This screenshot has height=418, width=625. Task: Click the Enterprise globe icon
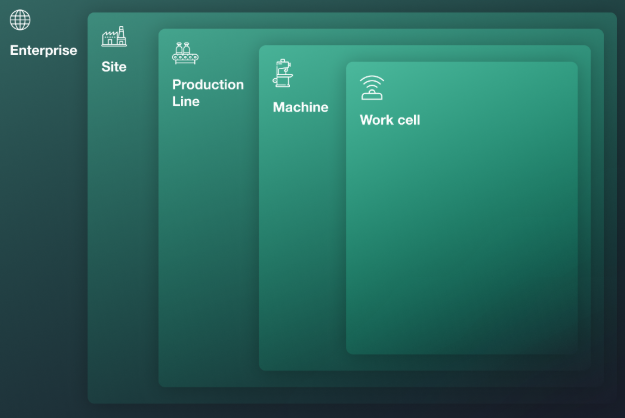tap(20, 20)
